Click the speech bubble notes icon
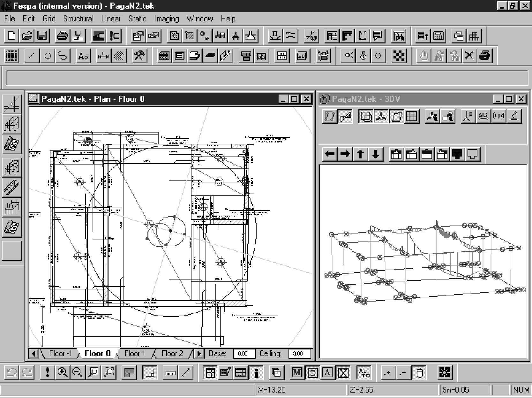532x398 pixels. (378, 36)
